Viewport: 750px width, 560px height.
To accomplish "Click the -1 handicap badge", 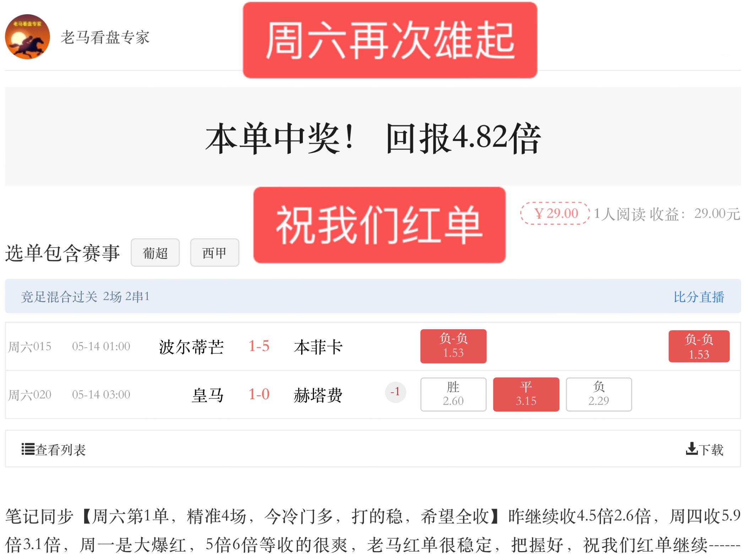I will 395,392.
